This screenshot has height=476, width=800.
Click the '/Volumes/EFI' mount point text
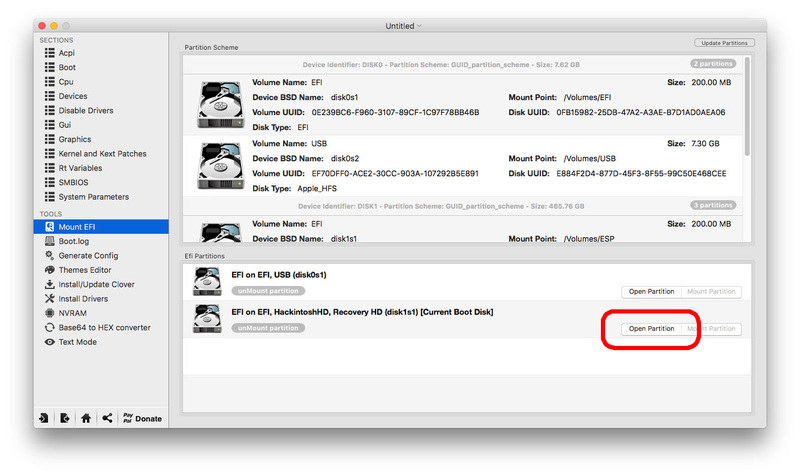click(587, 97)
